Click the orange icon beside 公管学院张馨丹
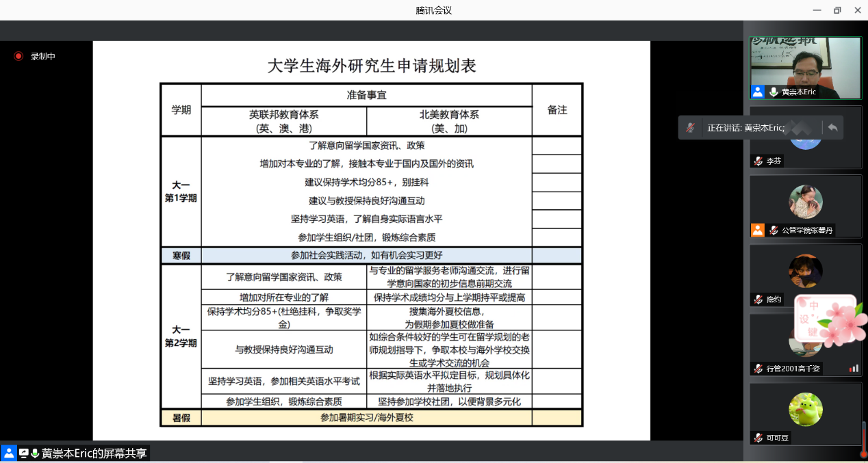Screen dimensions: 868x463 click(x=757, y=230)
